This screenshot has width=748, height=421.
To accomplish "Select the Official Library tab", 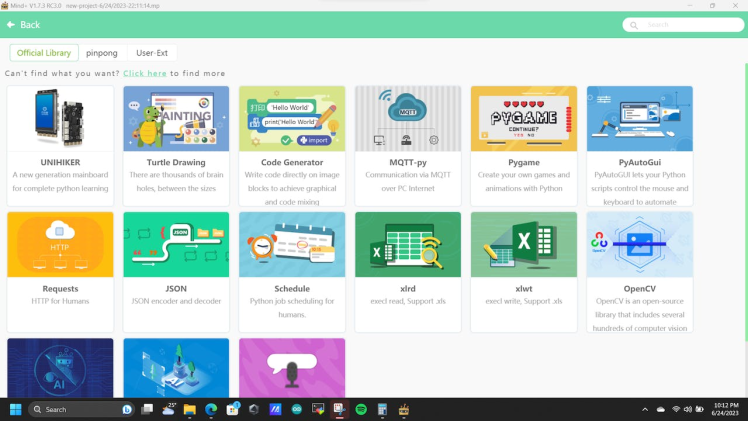I will tap(44, 52).
